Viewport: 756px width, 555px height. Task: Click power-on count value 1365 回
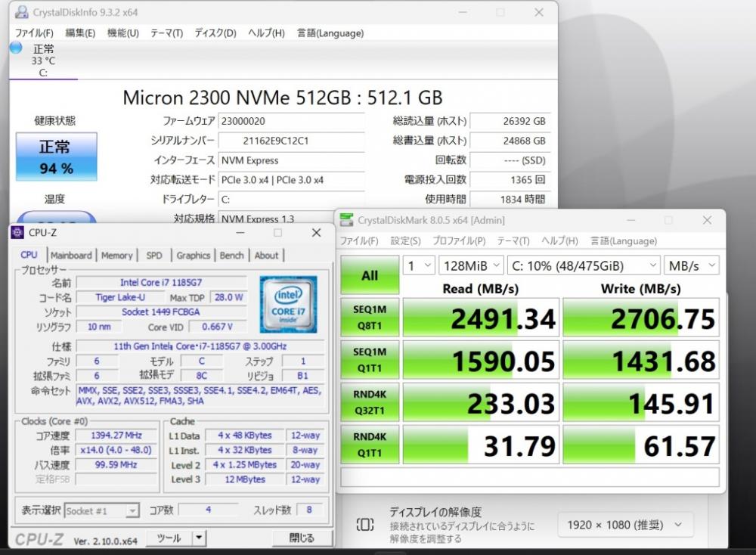tap(510, 180)
